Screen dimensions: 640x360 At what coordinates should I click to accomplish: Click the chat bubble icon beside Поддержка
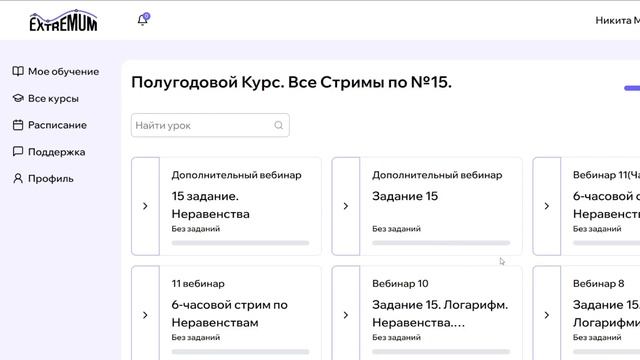pyautogui.click(x=18, y=152)
